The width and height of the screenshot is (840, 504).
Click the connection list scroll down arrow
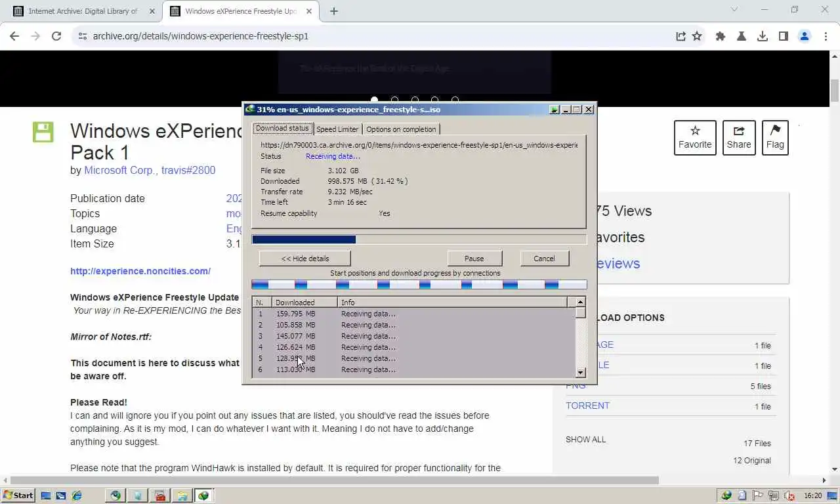(x=580, y=373)
